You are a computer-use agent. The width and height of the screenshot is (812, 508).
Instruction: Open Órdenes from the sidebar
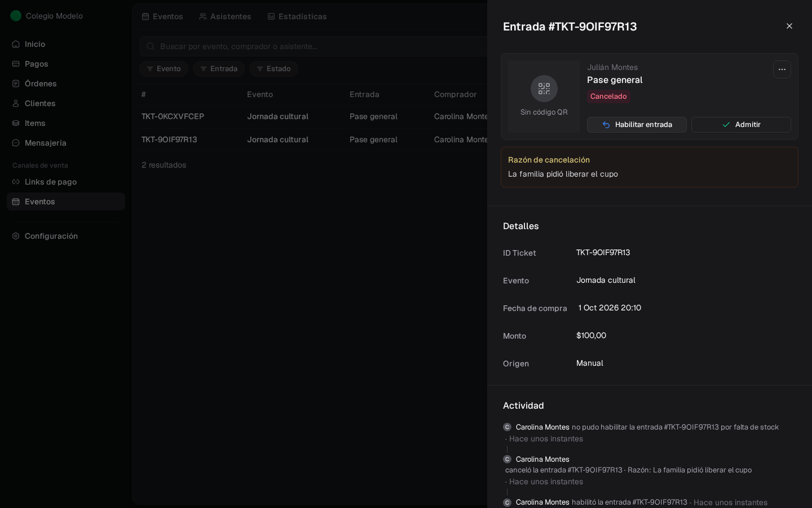click(x=66, y=84)
